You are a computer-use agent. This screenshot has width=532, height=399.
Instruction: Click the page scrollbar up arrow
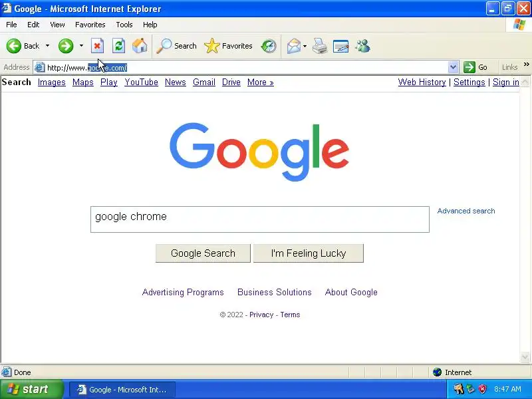pyautogui.click(x=525, y=82)
